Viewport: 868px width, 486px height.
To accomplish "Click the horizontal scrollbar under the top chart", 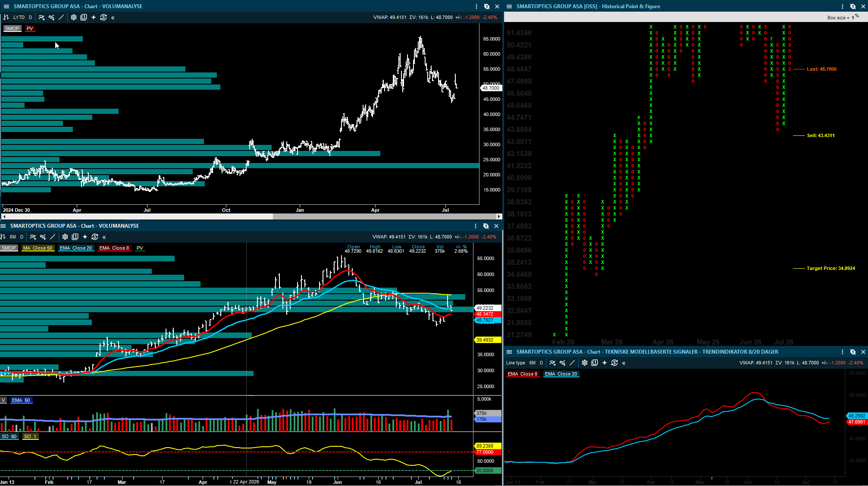I will pyautogui.click(x=251, y=216).
